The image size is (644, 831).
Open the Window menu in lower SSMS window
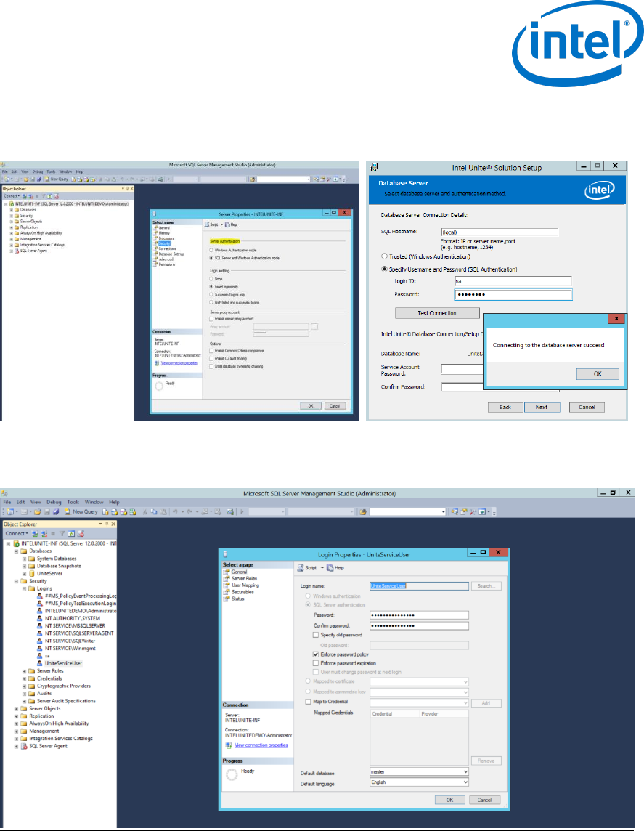pos(94,502)
